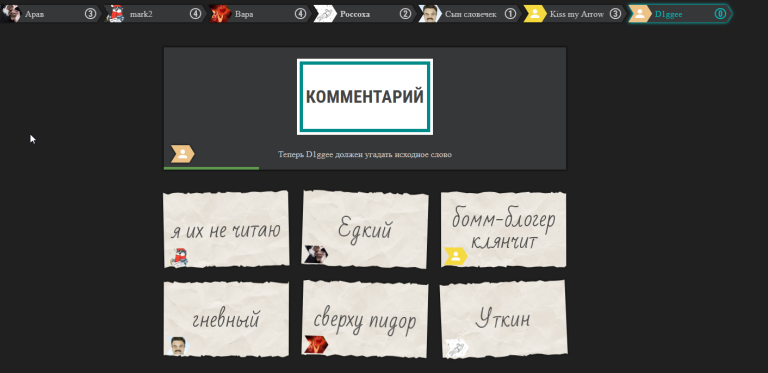Click player name Арав

[x=34, y=14]
